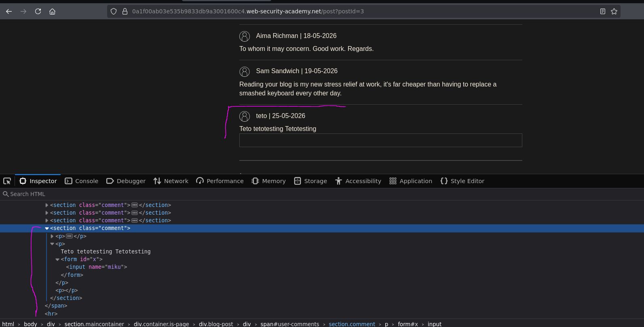
Task: Click the body breadcrumb
Action: click(x=30, y=324)
